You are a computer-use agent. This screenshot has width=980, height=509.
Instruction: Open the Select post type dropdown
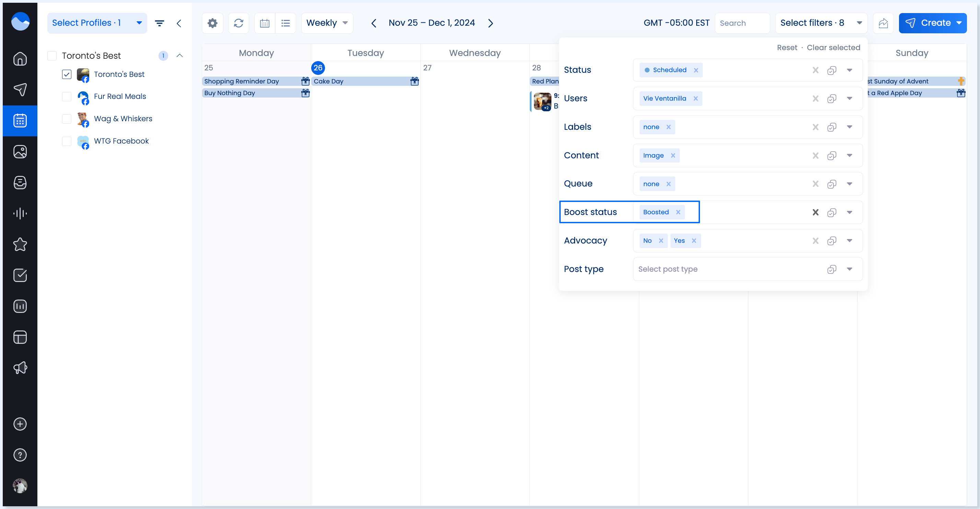[x=748, y=269]
